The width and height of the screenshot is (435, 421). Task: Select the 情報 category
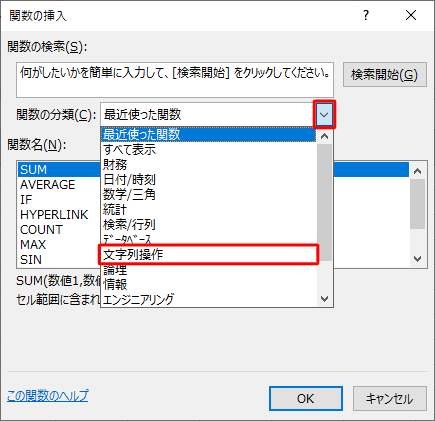[208, 284]
